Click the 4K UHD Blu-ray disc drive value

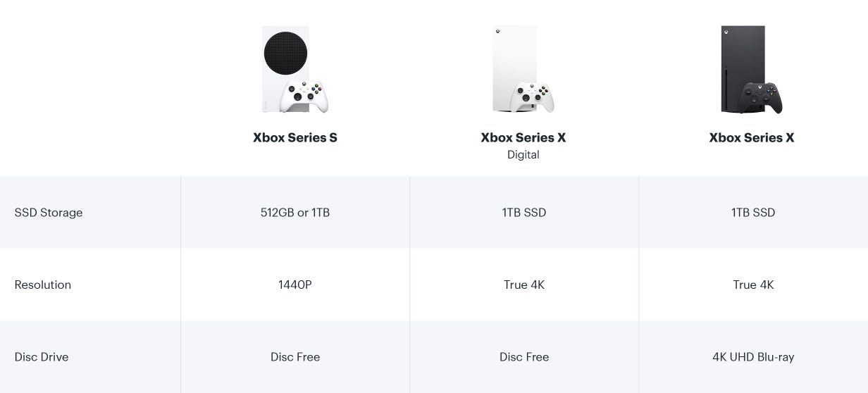pyautogui.click(x=753, y=357)
